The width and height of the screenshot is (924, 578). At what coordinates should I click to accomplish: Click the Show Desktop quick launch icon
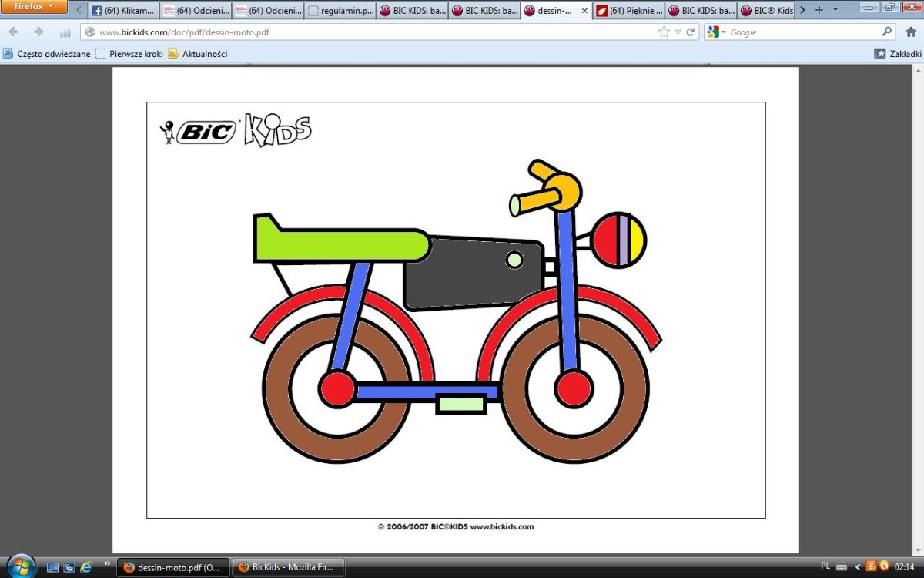click(x=52, y=567)
